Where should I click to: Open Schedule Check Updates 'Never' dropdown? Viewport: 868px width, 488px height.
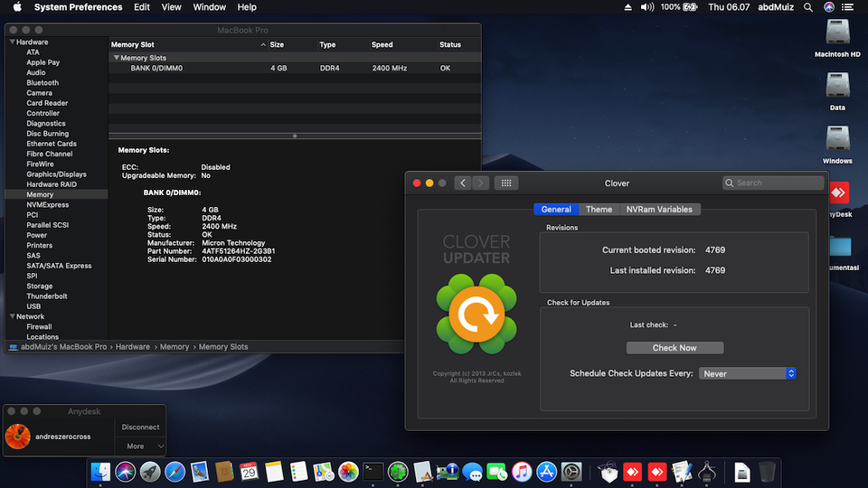point(748,373)
